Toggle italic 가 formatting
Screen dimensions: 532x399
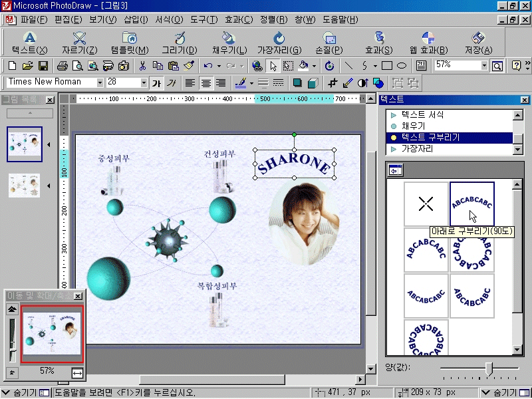[172, 83]
